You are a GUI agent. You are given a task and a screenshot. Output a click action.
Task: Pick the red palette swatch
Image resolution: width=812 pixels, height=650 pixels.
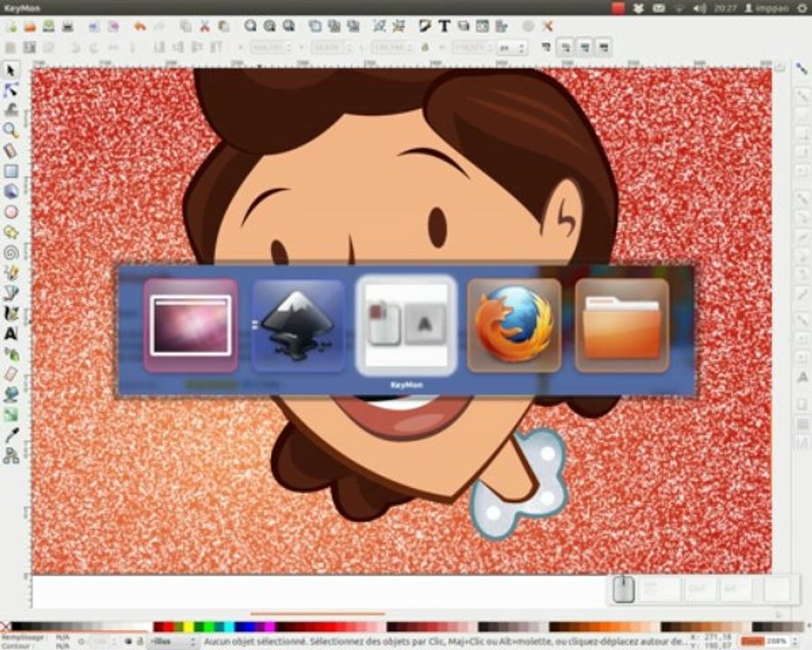point(169,627)
